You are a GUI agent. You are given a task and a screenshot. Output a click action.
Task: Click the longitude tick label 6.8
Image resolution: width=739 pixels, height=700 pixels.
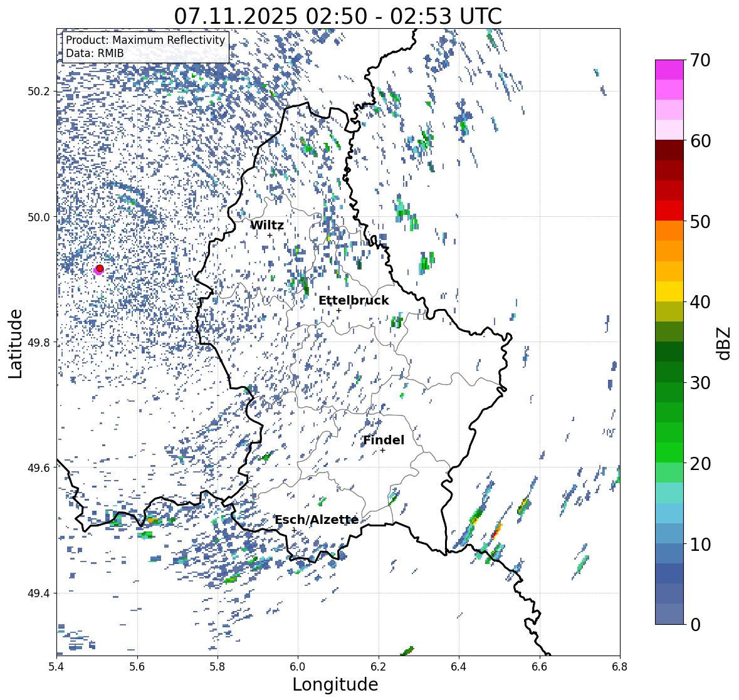619,667
